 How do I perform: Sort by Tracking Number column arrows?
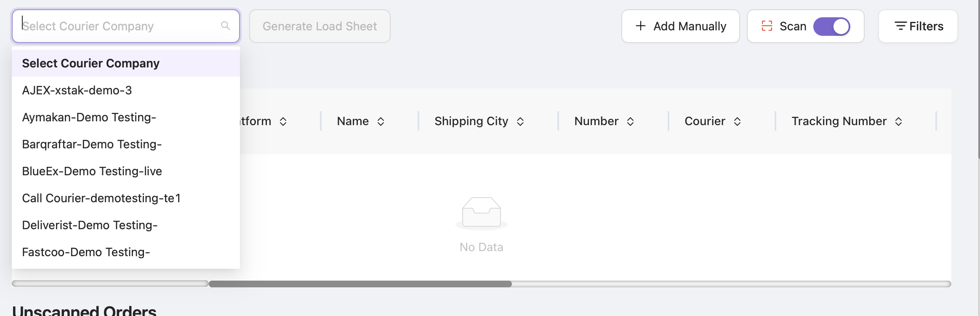899,122
